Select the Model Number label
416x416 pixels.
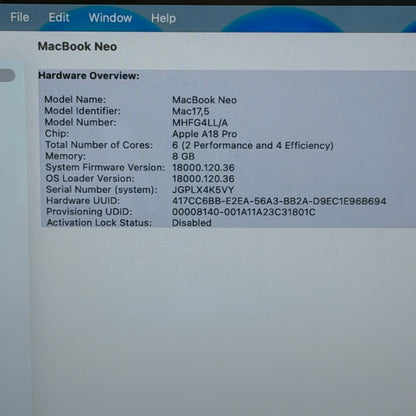click(80, 122)
